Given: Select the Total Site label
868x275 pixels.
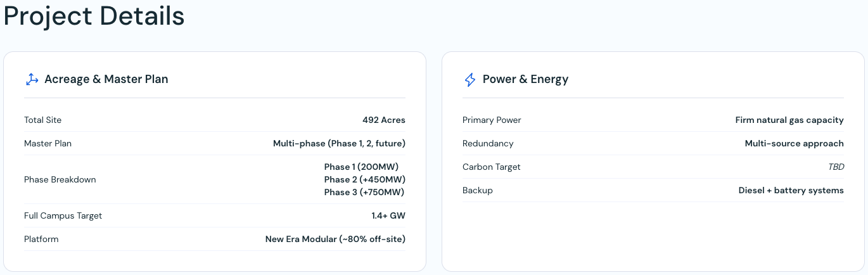Looking at the screenshot, I should pyautogui.click(x=43, y=120).
